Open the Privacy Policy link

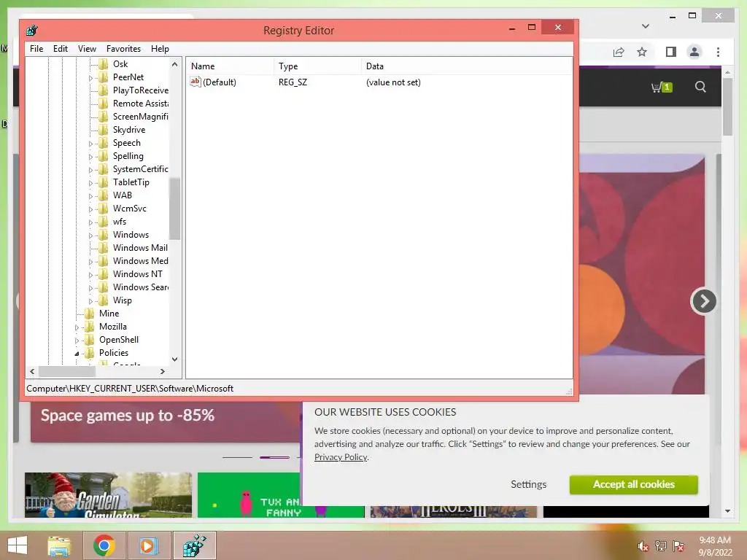(341, 457)
